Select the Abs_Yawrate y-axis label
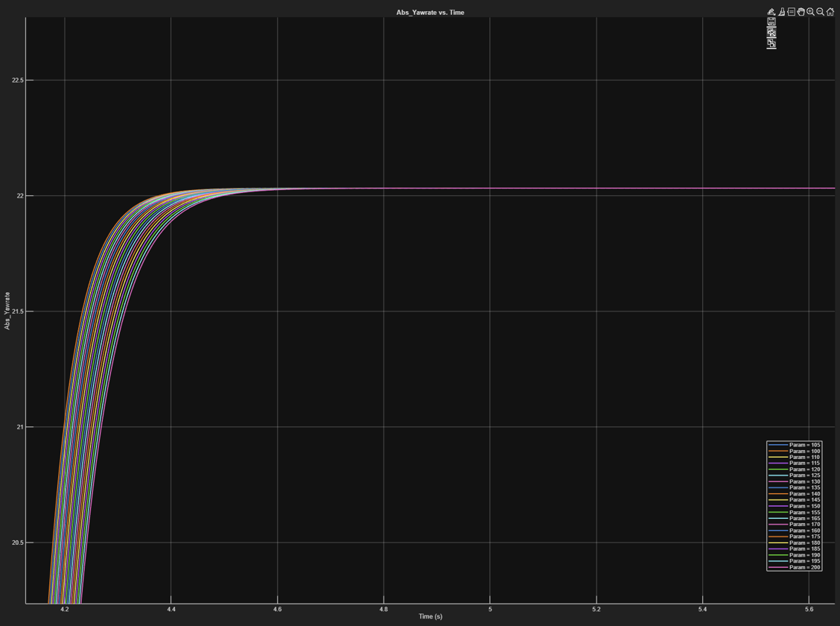The width and height of the screenshot is (840, 626). pos(7,310)
